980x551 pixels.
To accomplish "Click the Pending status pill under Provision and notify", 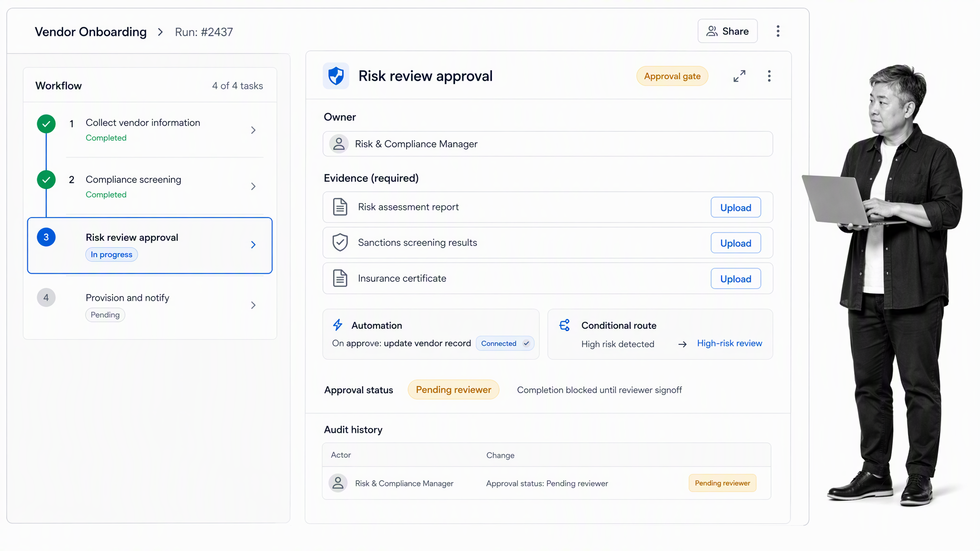I will point(105,315).
